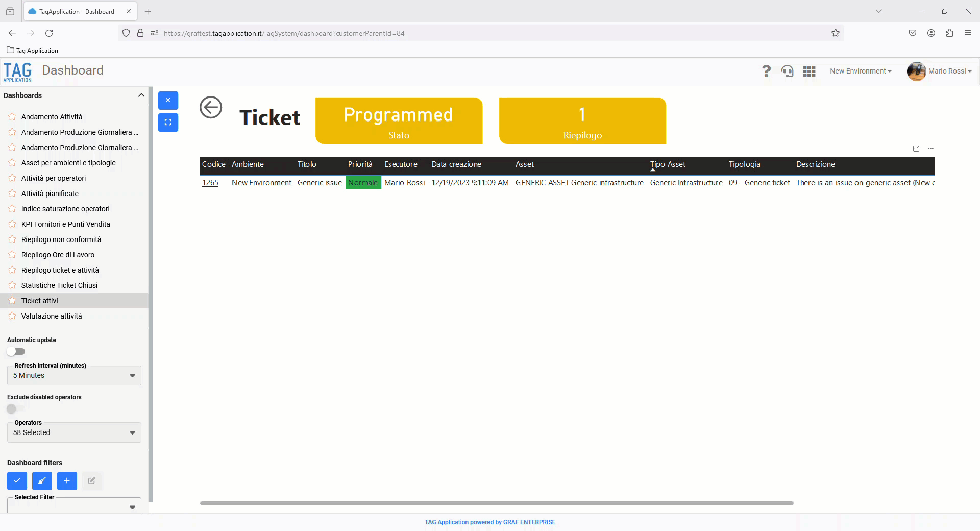980x531 pixels.
Task: Open the apps grid icon
Action: point(809,71)
